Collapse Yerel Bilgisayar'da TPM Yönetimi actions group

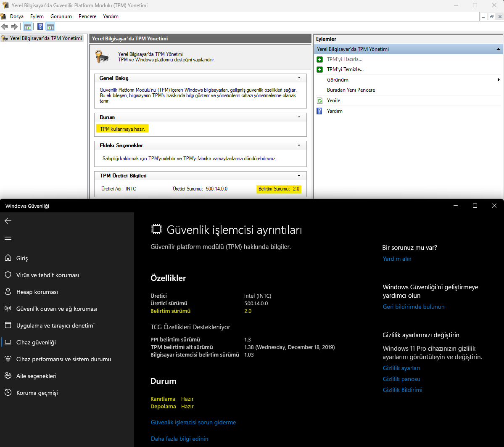[x=498, y=49]
